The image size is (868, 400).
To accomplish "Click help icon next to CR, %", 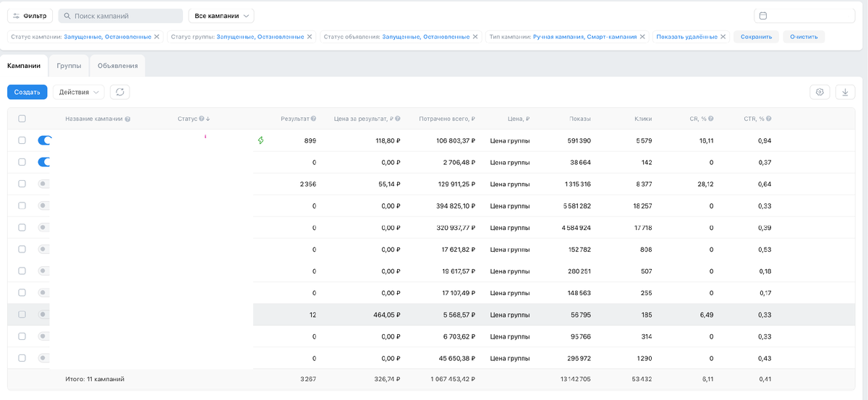I will pyautogui.click(x=711, y=119).
